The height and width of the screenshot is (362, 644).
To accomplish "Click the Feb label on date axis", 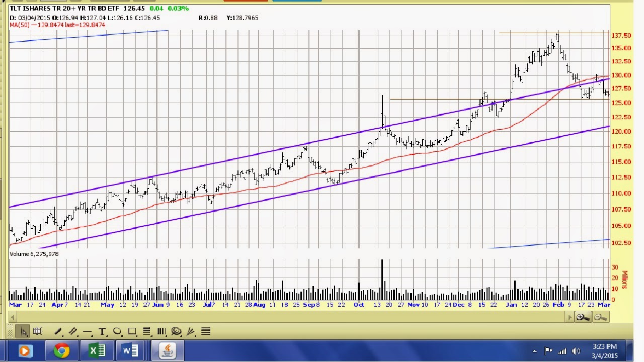I will click(558, 305).
